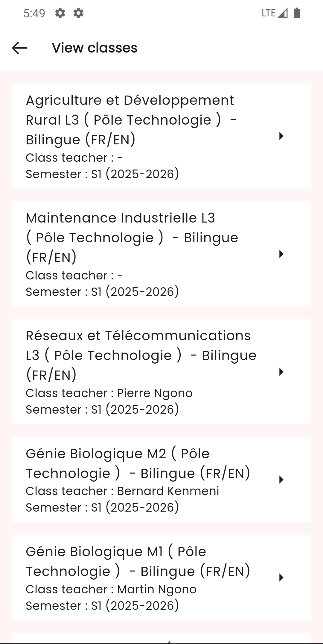Screen dimensions: 323x644
Task: Select the Réseaux et Télécommunications L3 card
Action: (x=150, y=373)
